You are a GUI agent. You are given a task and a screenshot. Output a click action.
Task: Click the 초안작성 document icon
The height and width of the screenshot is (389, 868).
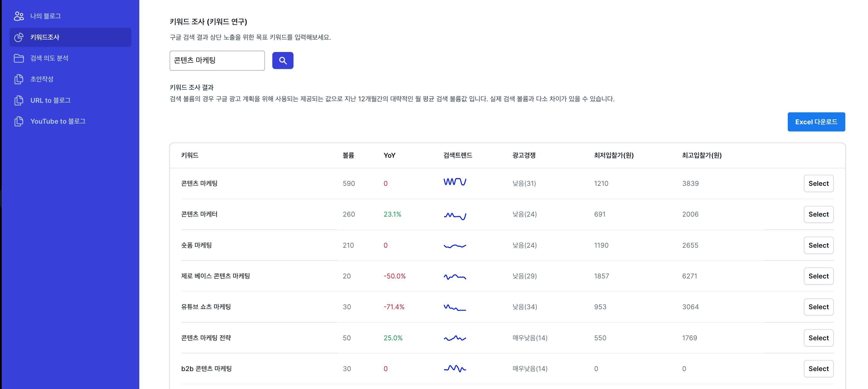(19, 79)
